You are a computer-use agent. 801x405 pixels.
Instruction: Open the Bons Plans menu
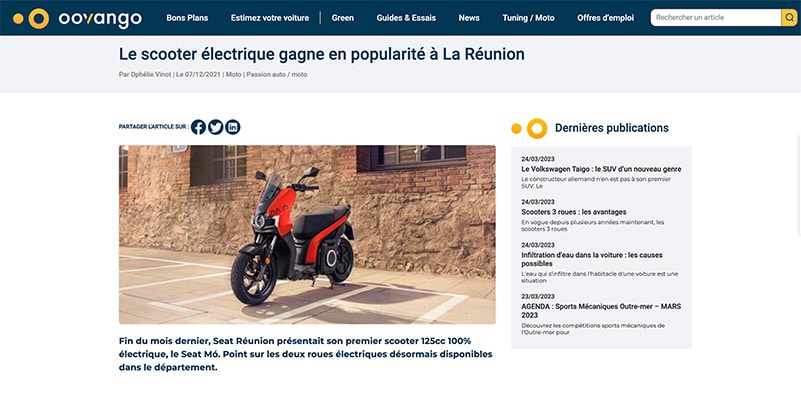click(x=187, y=18)
